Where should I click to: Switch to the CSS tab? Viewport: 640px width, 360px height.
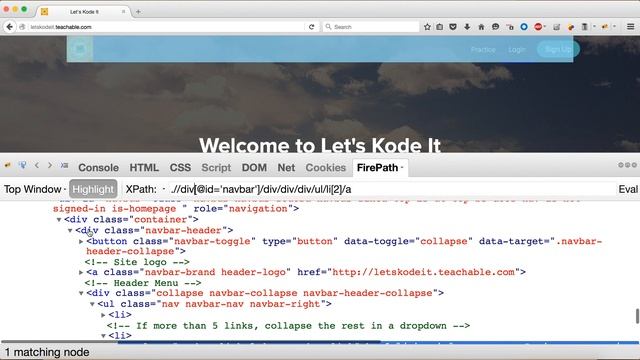180,168
